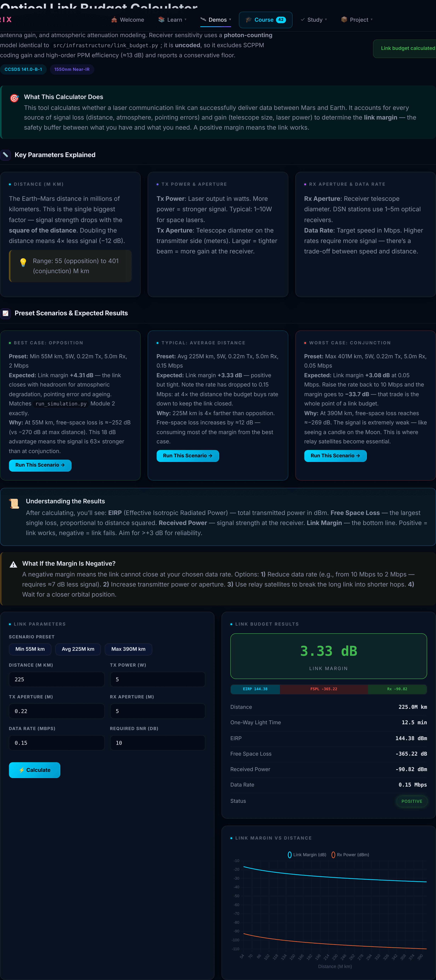Focus the Distance (M km) input field

coord(57,679)
